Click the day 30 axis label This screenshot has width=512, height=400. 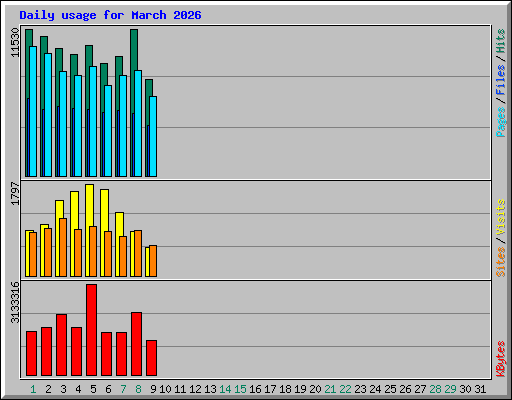pos(465,389)
